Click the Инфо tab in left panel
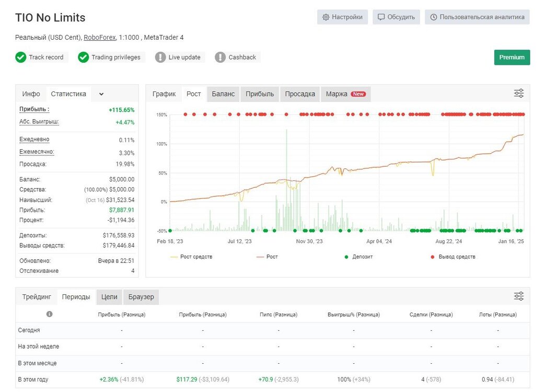This screenshot has height=392, width=545. (31, 94)
